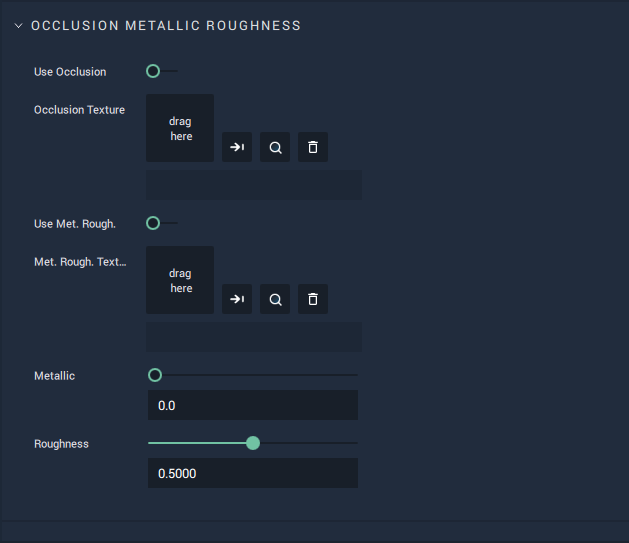The image size is (629, 543).
Task: Delete Occlusion Texture with trash icon
Action: pos(313,147)
